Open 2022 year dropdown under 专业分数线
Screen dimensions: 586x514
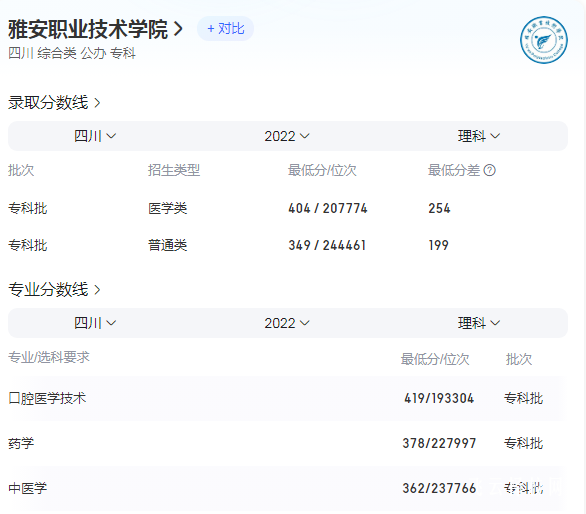[287, 323]
